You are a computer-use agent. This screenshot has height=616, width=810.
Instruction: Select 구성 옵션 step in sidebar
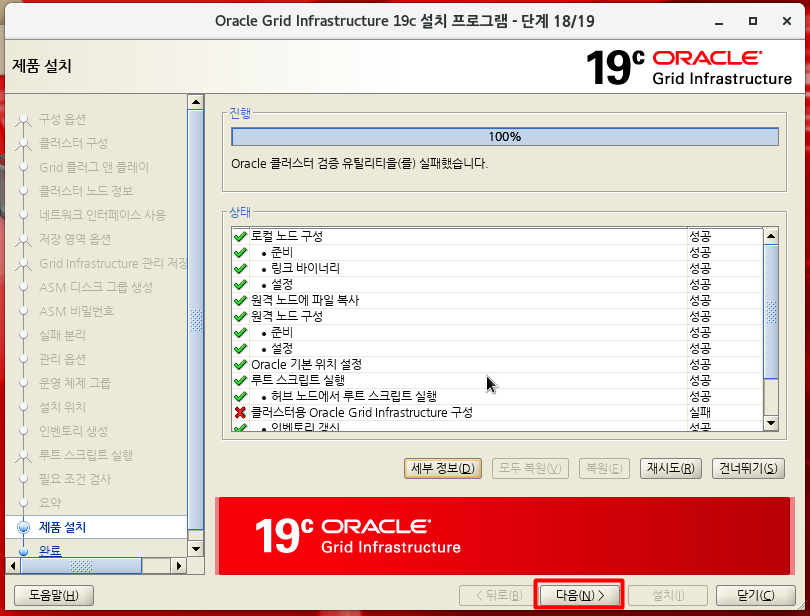pos(63,119)
